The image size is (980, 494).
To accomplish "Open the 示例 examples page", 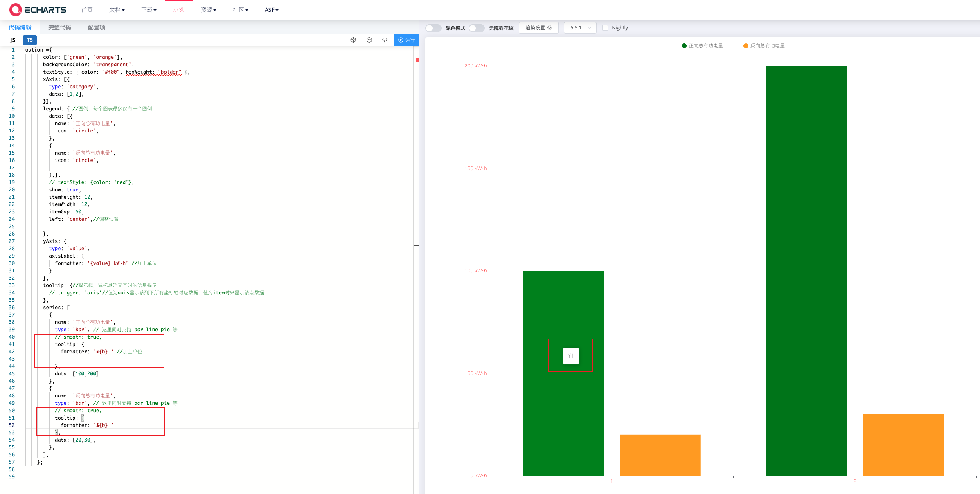I will [179, 9].
